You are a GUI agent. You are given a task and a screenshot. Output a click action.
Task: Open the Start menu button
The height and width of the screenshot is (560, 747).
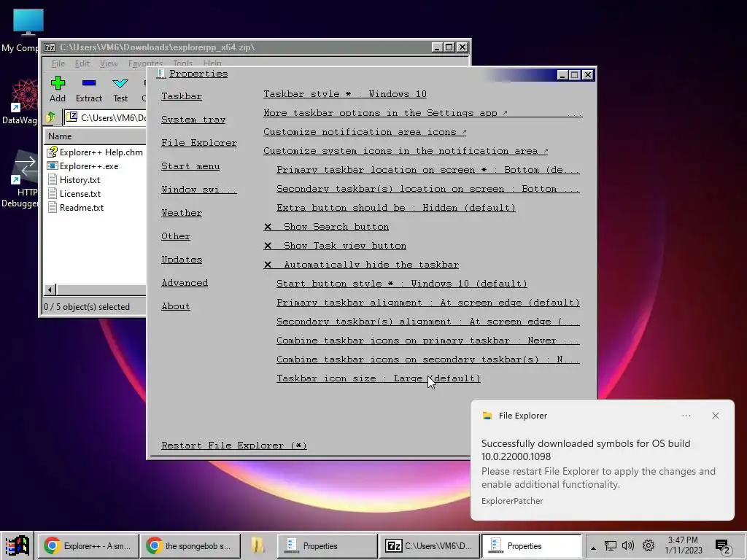pyautogui.click(x=18, y=545)
